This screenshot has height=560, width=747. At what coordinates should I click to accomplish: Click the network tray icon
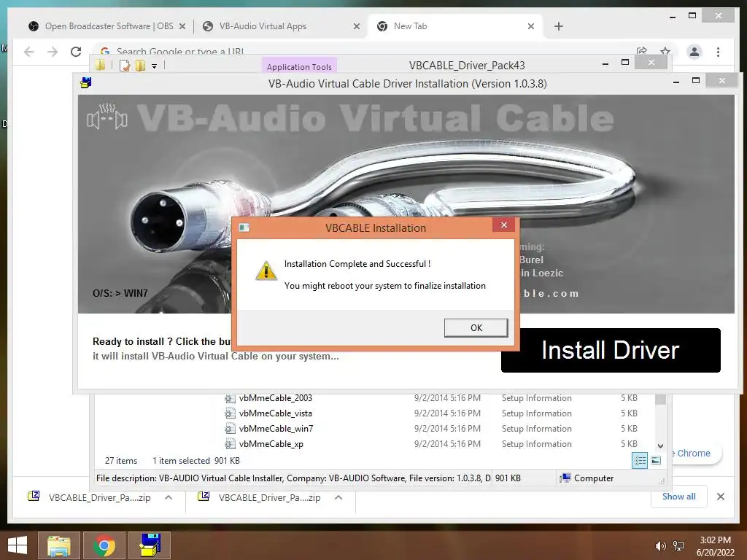click(678, 546)
